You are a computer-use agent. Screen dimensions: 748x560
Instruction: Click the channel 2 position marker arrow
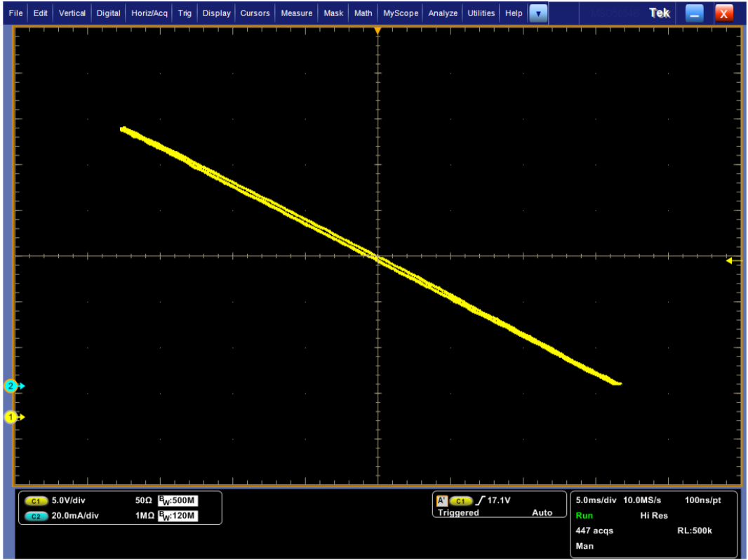(x=12, y=385)
